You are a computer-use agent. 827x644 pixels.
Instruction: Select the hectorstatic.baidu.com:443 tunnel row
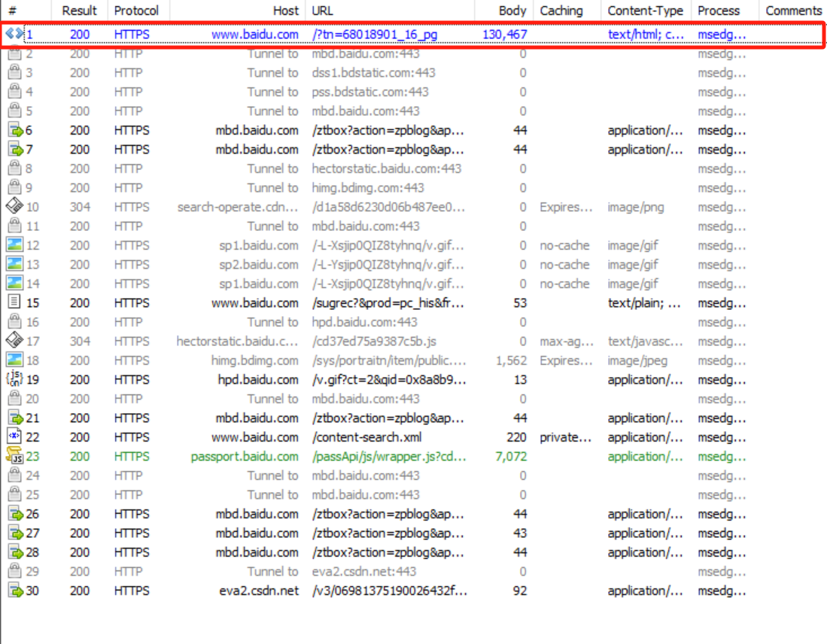413,169
